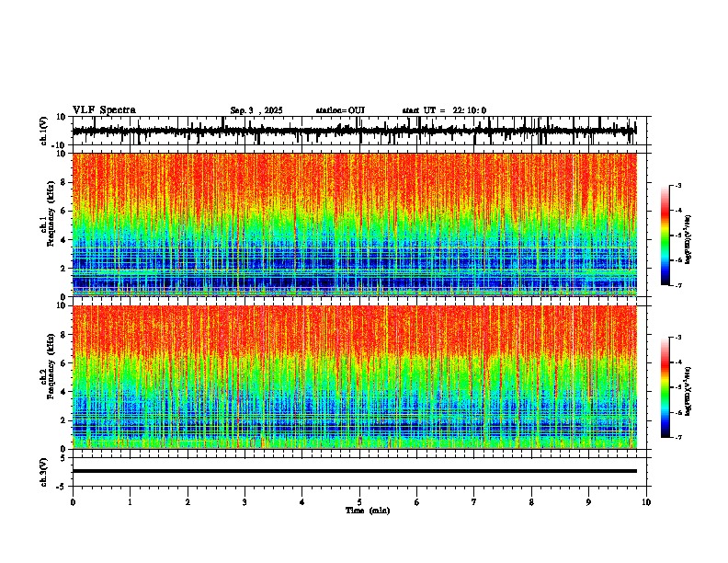Click the "station=OUI" label
728x563 pixels.
340,110
